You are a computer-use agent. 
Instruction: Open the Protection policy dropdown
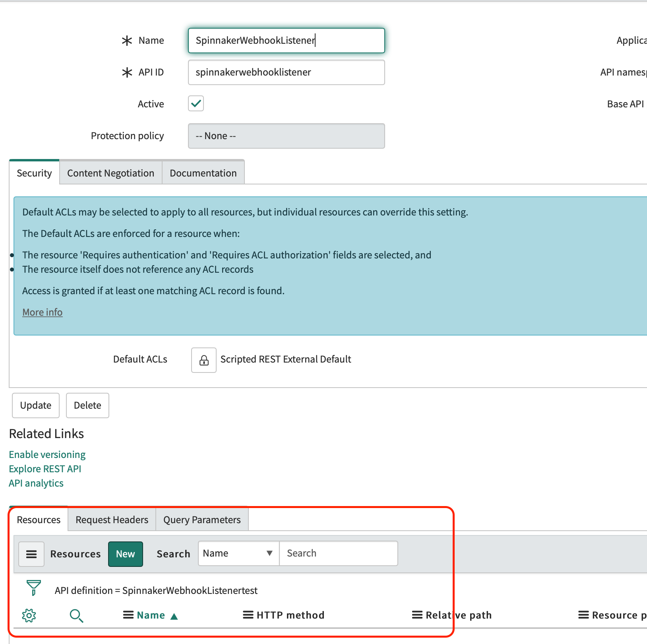286,136
